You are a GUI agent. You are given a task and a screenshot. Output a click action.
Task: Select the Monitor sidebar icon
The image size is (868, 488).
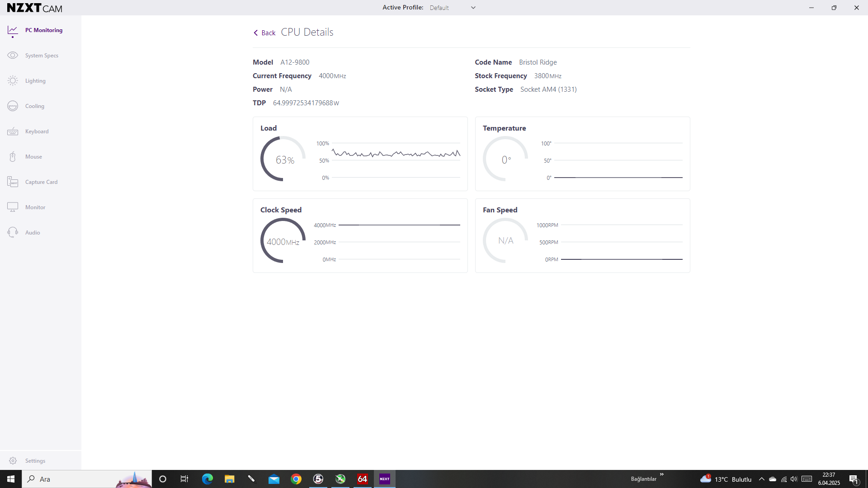click(13, 207)
